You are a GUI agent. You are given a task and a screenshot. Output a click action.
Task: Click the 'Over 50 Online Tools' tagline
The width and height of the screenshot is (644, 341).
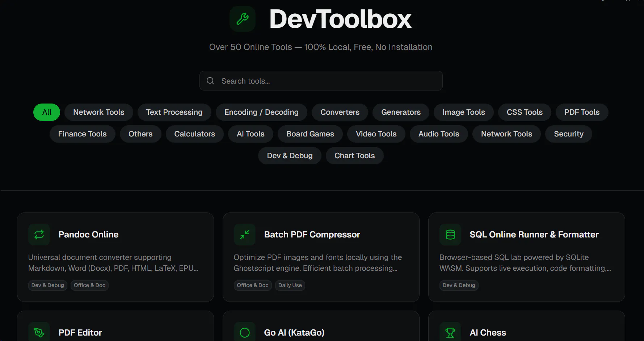pyautogui.click(x=321, y=47)
